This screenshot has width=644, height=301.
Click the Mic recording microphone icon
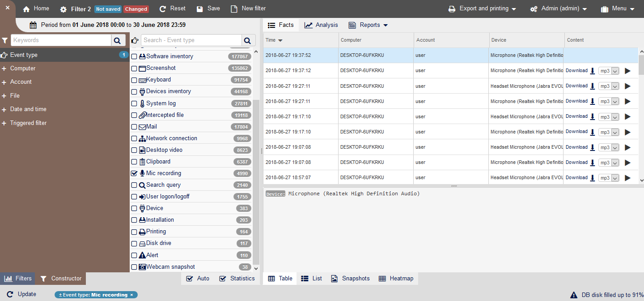coord(142,173)
